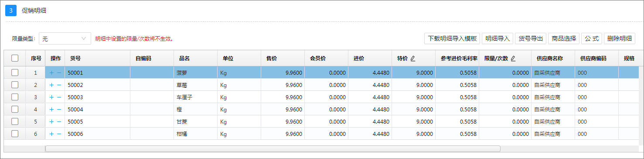Open 商品选择 dialog
Image resolution: width=644 pixels, height=159 pixels.
point(564,38)
